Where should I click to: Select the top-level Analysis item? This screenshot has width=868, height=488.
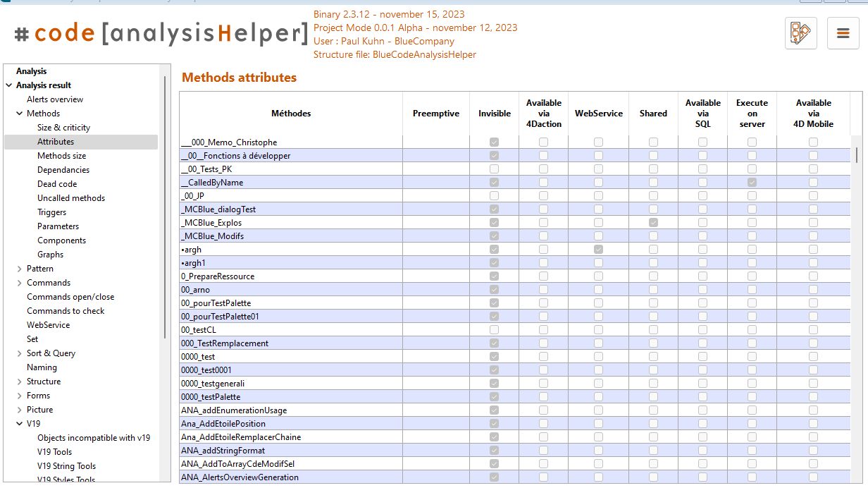coord(31,71)
